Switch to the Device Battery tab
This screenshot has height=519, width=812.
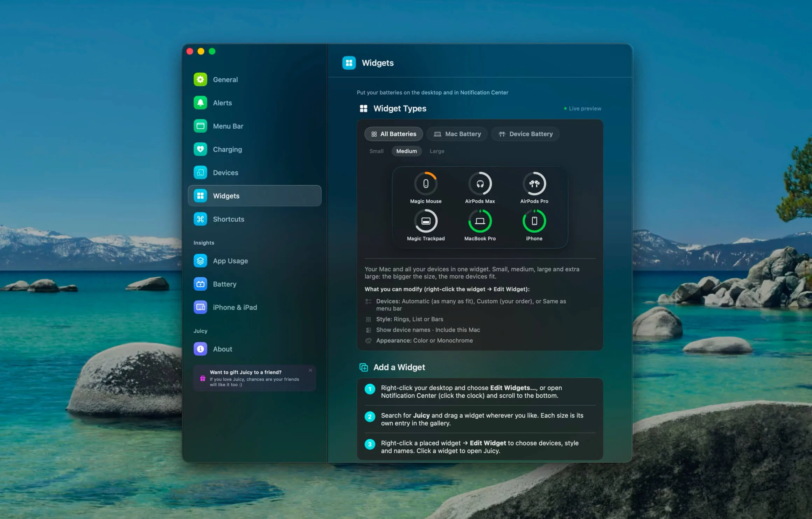click(x=525, y=134)
